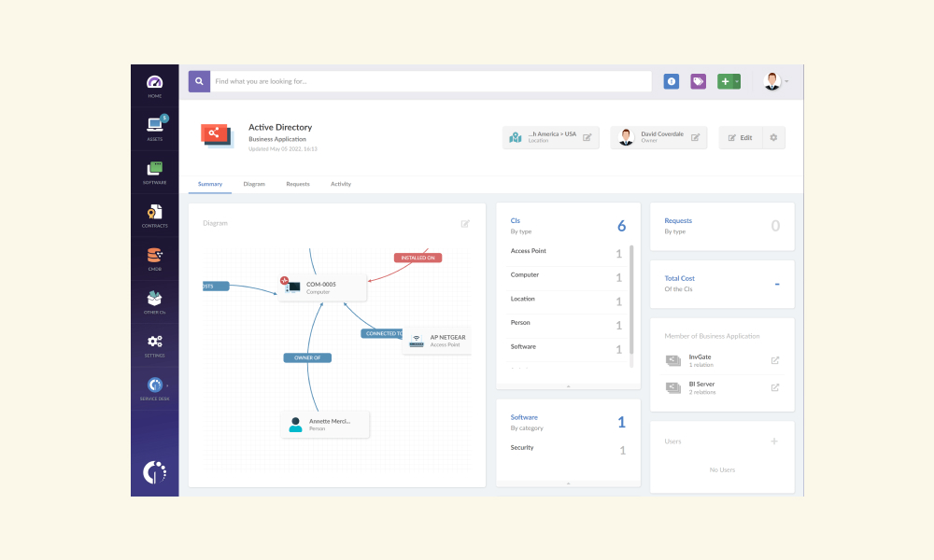
Task: Click the CIs list scrollbar
Action: [631, 300]
